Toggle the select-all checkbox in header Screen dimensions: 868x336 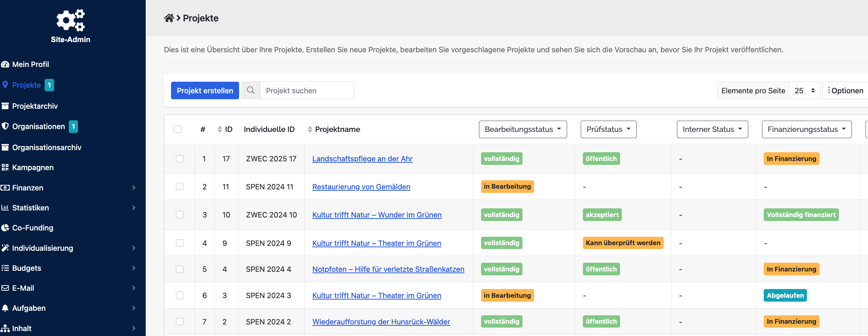[x=178, y=129]
